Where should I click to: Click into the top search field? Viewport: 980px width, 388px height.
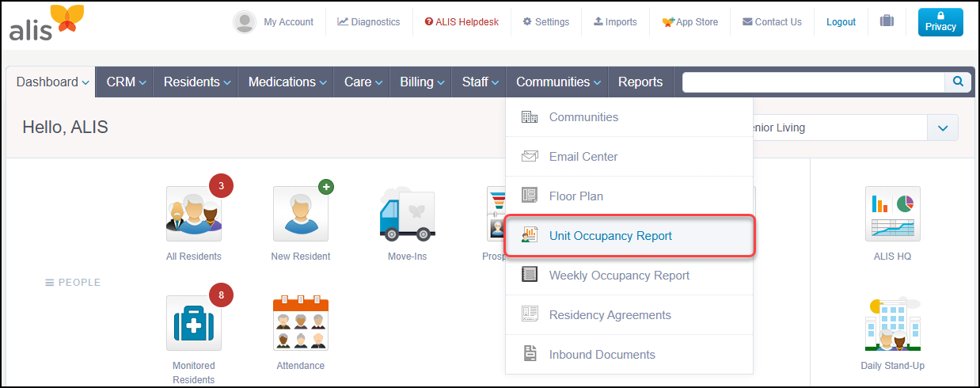point(814,82)
